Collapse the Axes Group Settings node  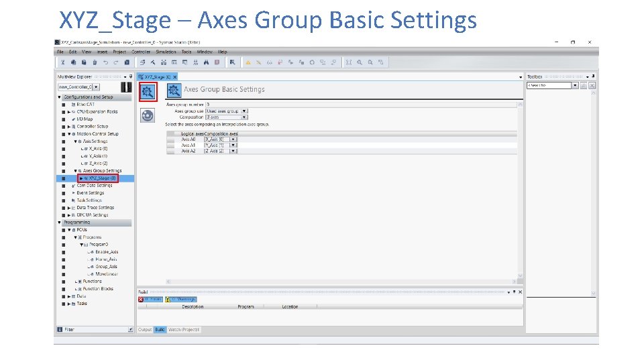click(75, 171)
